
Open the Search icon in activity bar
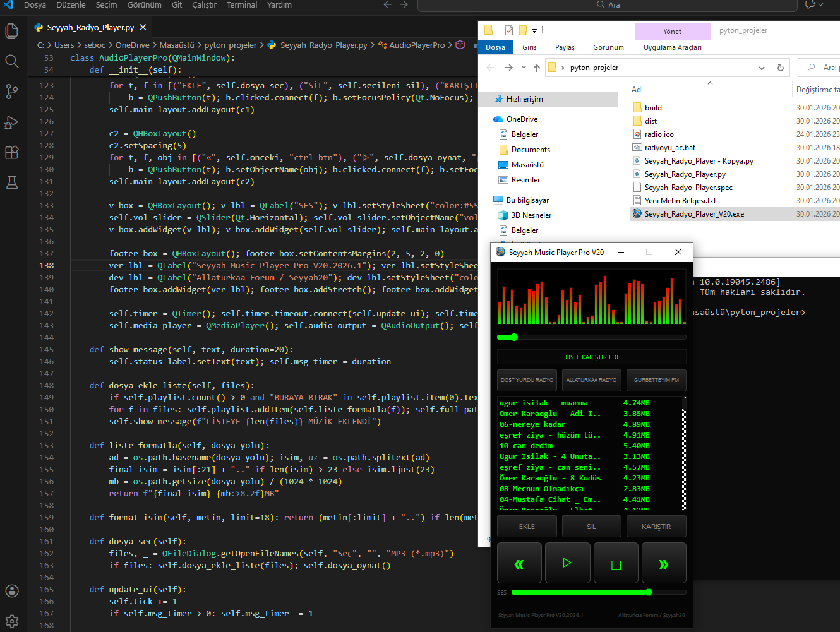pyautogui.click(x=12, y=61)
